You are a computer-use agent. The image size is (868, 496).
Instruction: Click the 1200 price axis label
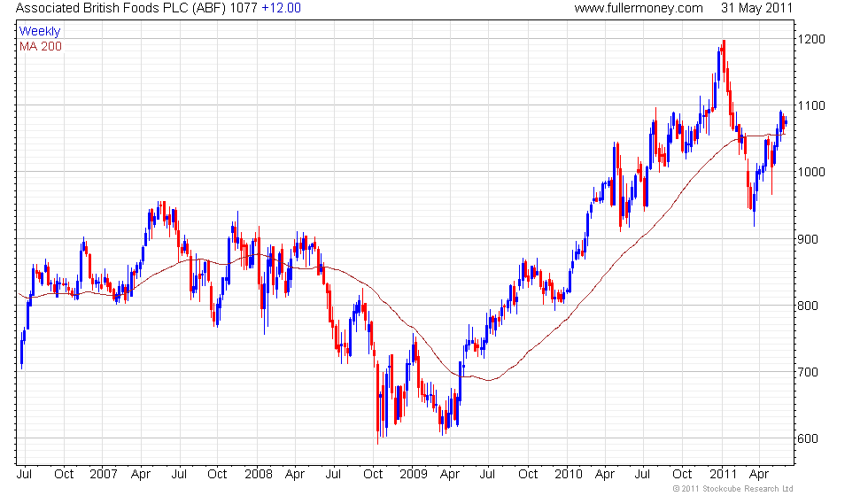tap(811, 39)
